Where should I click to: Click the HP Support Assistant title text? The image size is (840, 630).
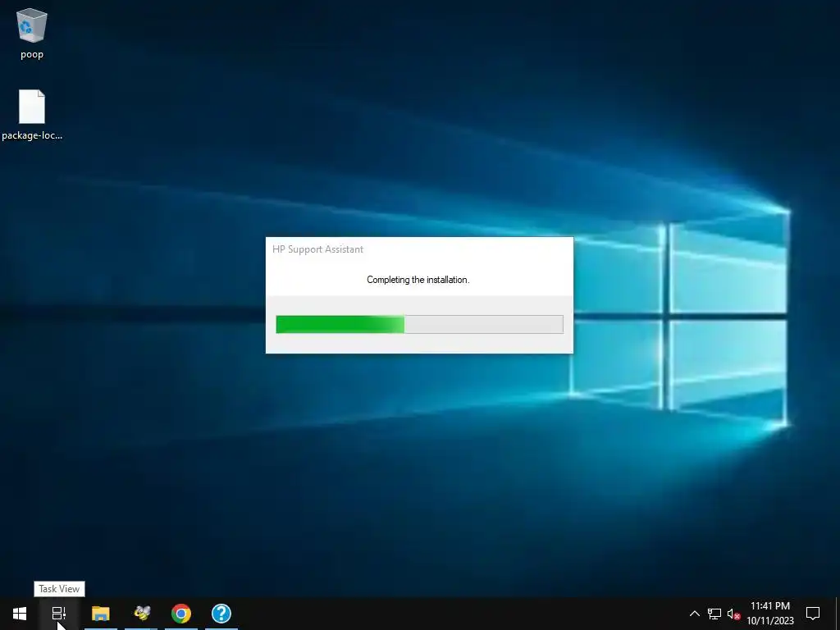pyautogui.click(x=317, y=249)
